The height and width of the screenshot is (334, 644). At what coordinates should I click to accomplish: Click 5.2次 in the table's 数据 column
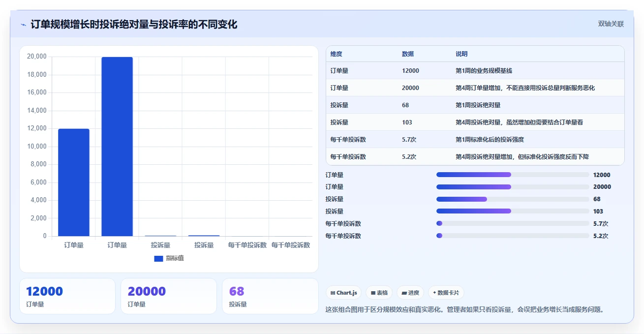(x=409, y=156)
